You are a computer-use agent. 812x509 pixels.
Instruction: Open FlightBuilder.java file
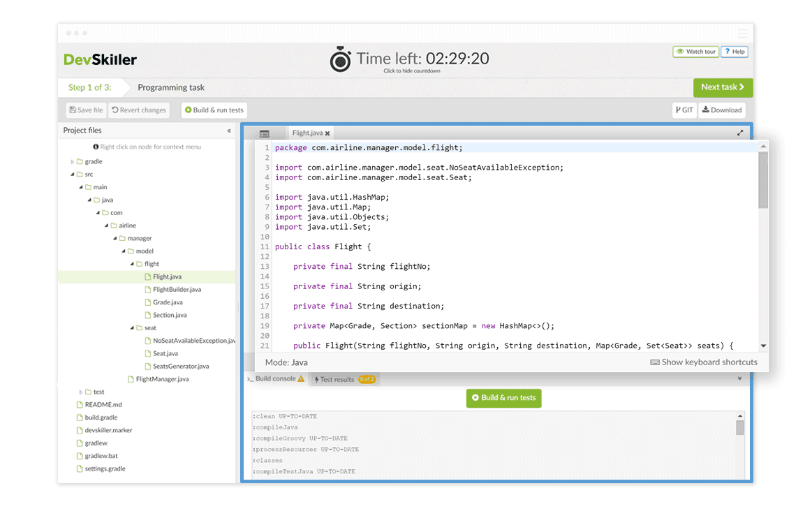pyautogui.click(x=177, y=290)
